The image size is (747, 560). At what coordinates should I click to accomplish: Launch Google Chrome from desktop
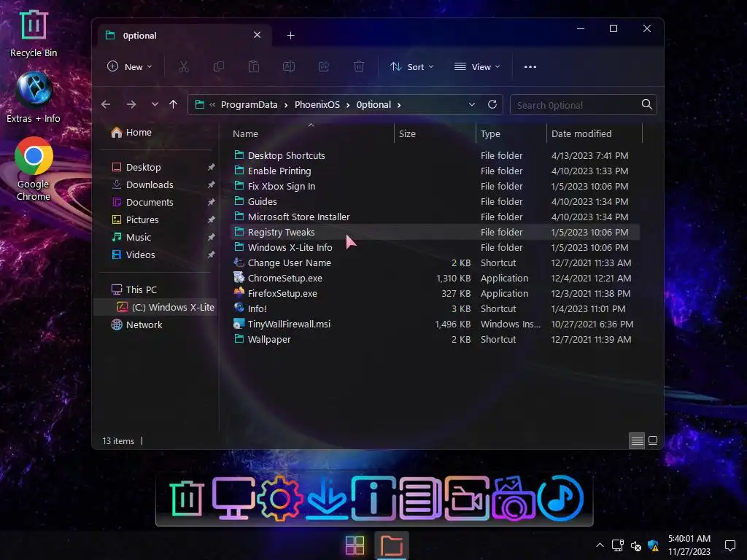(34, 169)
